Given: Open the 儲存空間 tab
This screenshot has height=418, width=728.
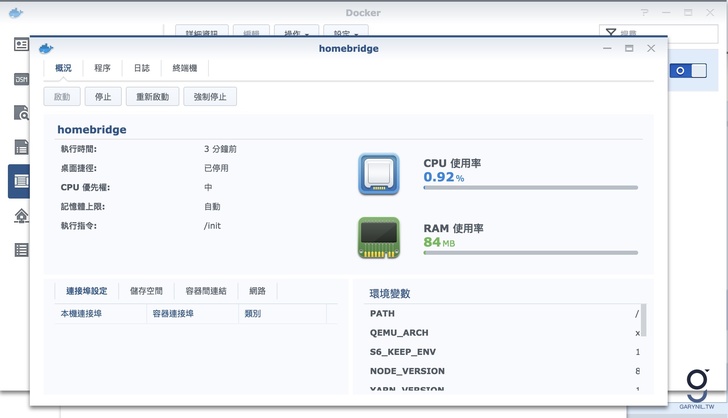Looking at the screenshot, I should tap(146, 291).
